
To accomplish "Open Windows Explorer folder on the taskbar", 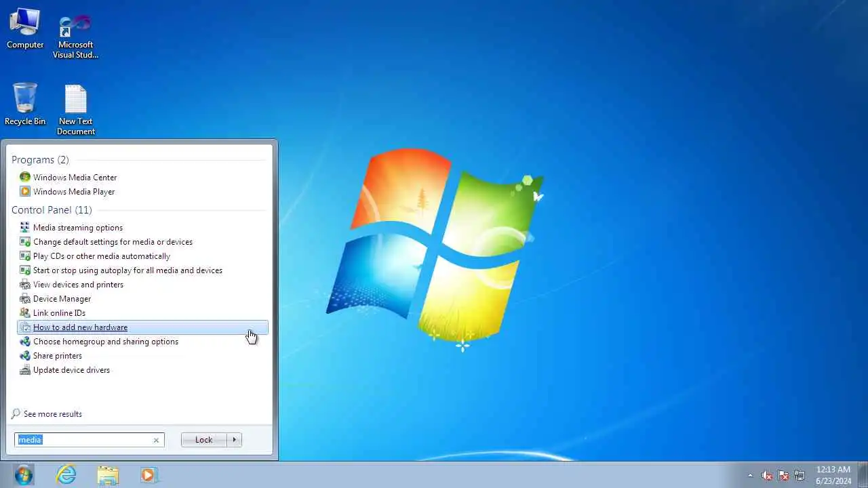I will 108,475.
